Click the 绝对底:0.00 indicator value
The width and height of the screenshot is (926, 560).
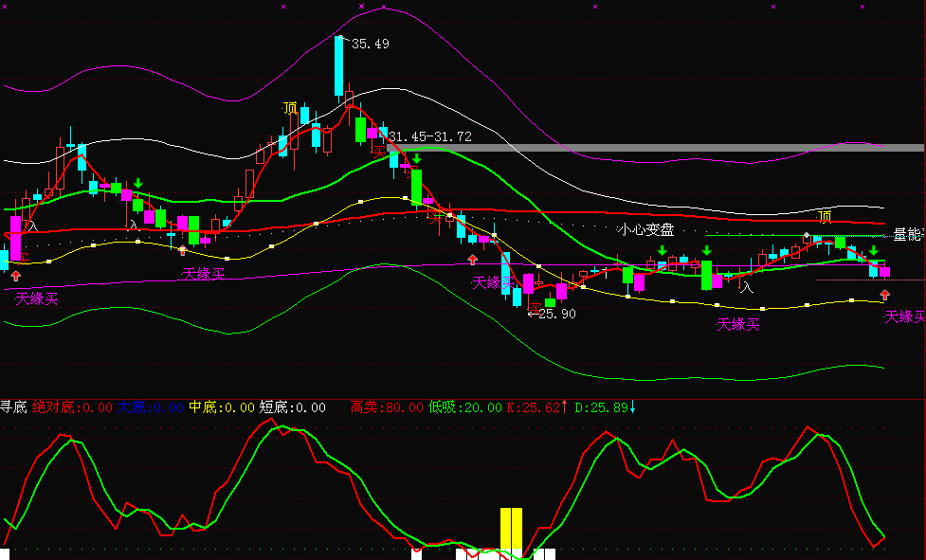[x=72, y=407]
